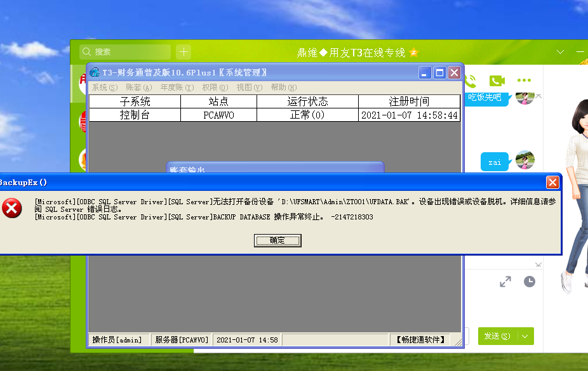Open the 视图(V) menu
This screenshot has width=588, height=371.
(250, 88)
